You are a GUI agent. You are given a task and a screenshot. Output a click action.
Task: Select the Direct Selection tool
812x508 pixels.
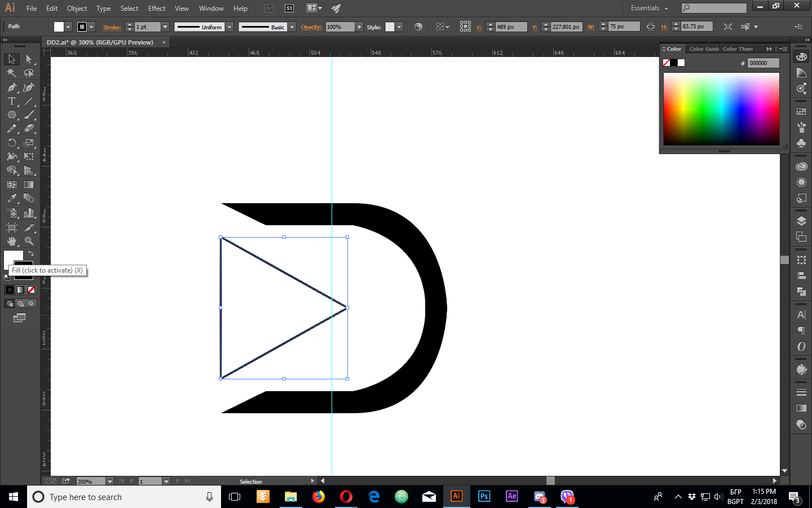coord(29,59)
